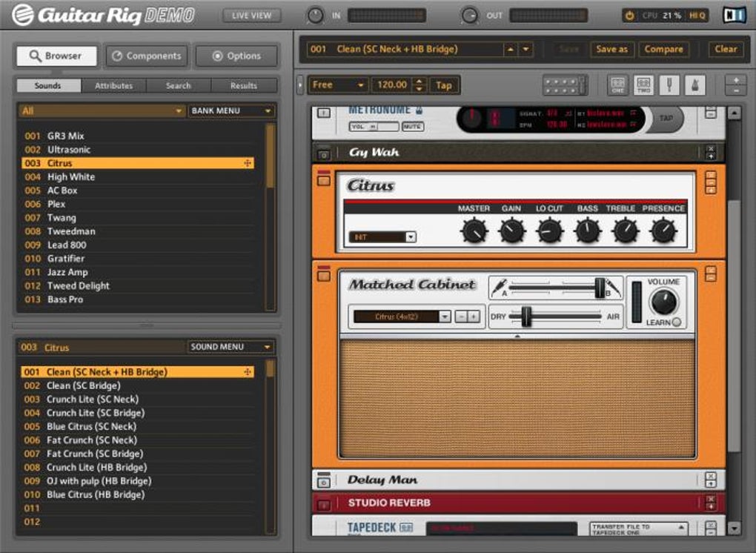Click the Compare button
Viewport: 756px width, 553px height.
pos(663,49)
